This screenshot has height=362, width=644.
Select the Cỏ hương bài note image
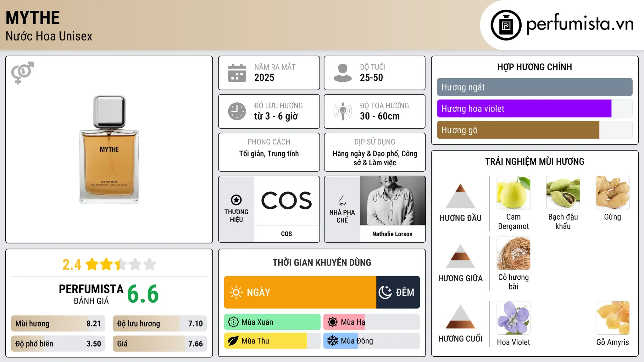tap(514, 253)
